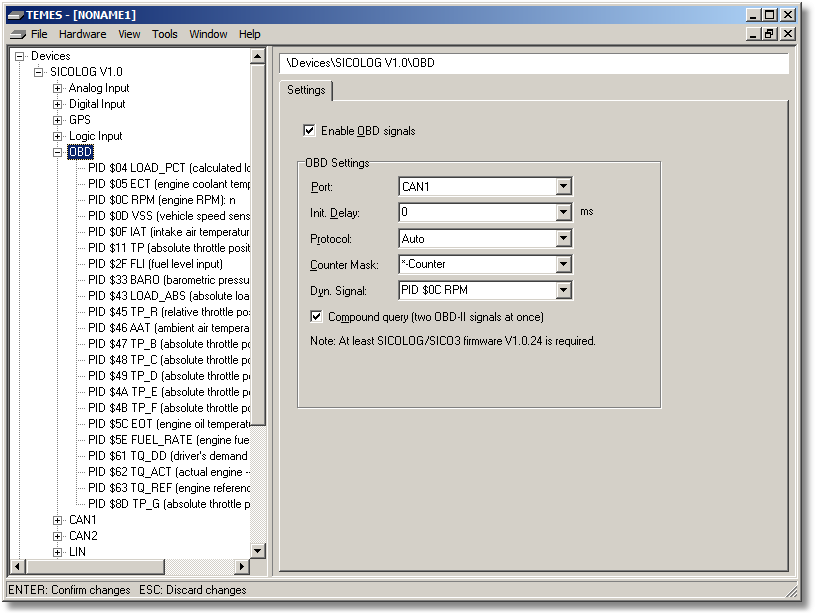Image resolution: width=816 pixels, height=616 pixels.
Task: Click the tree horizontal scroll left arrow
Action: (18, 567)
